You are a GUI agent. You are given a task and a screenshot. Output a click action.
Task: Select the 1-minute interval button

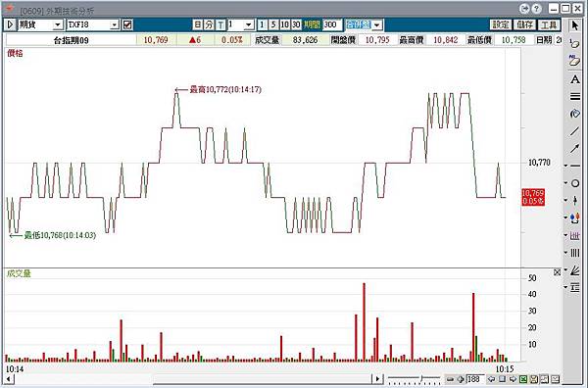click(262, 24)
